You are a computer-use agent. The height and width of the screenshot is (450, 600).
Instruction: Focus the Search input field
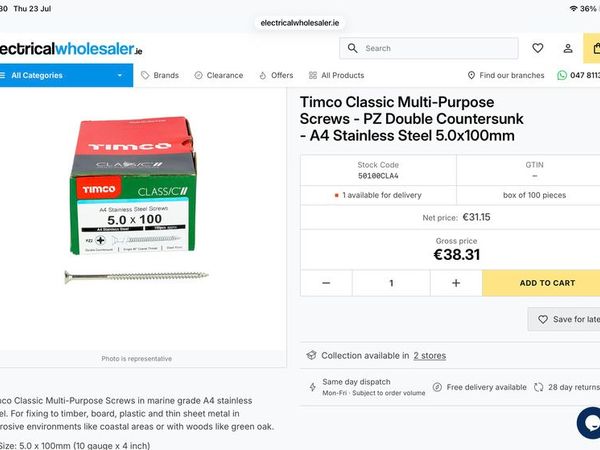429,48
